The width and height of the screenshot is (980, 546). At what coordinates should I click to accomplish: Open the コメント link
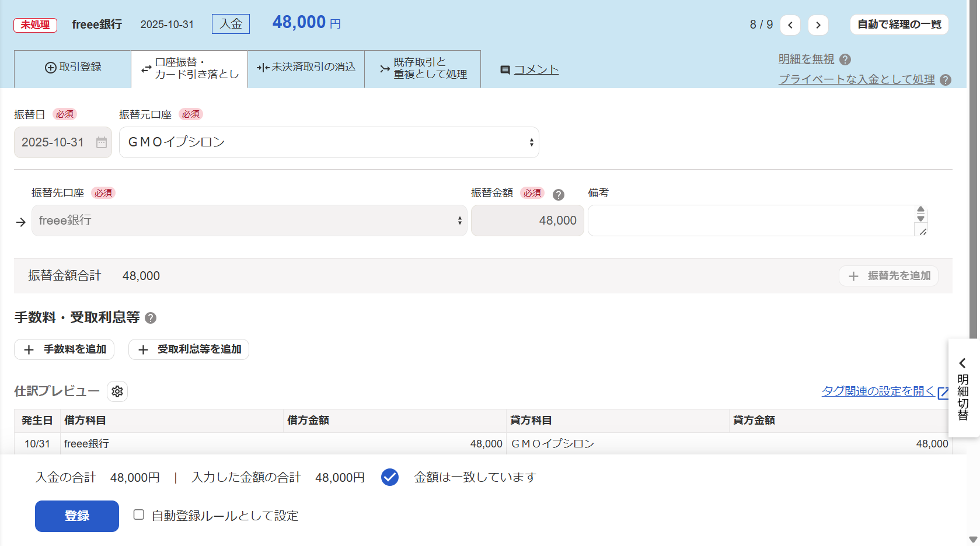pyautogui.click(x=536, y=70)
